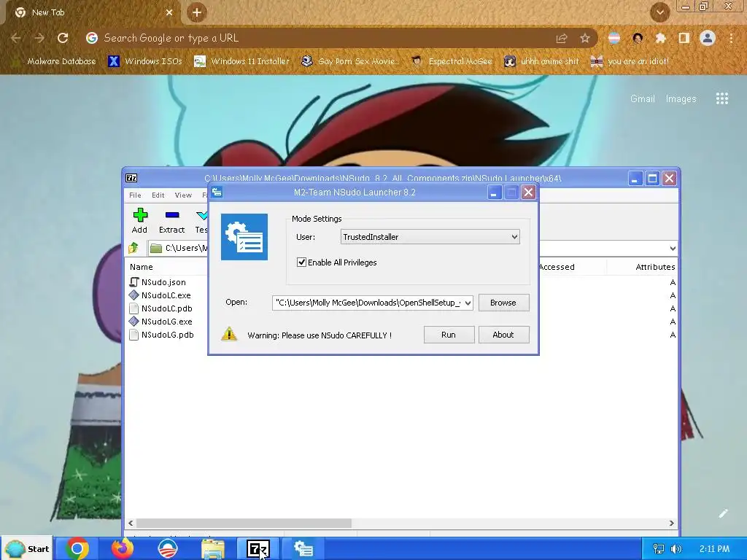Click the Add toolbar button in 7-Zip
The width and height of the screenshot is (747, 560).
click(139, 221)
